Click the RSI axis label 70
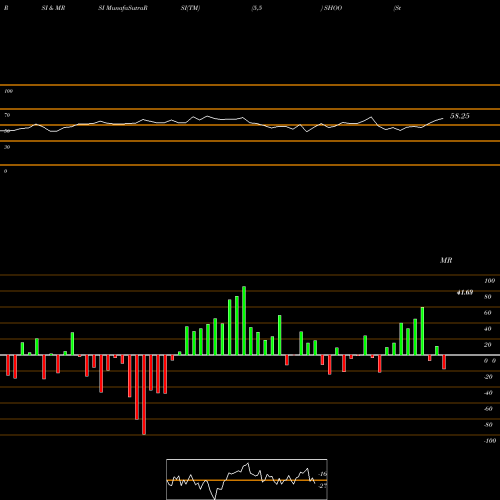Screen dimensions: 500x500 [x=7, y=115]
